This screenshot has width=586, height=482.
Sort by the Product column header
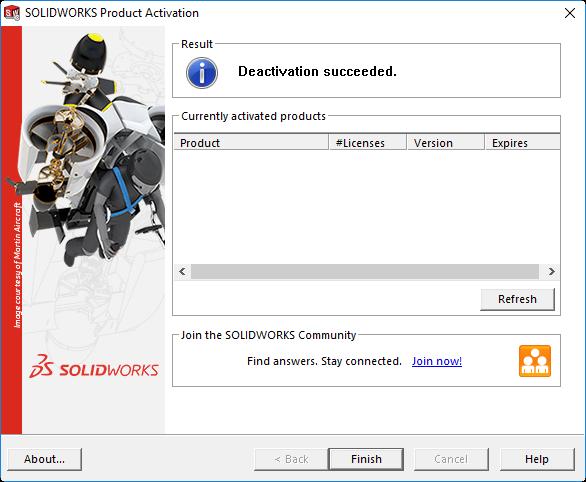point(251,143)
